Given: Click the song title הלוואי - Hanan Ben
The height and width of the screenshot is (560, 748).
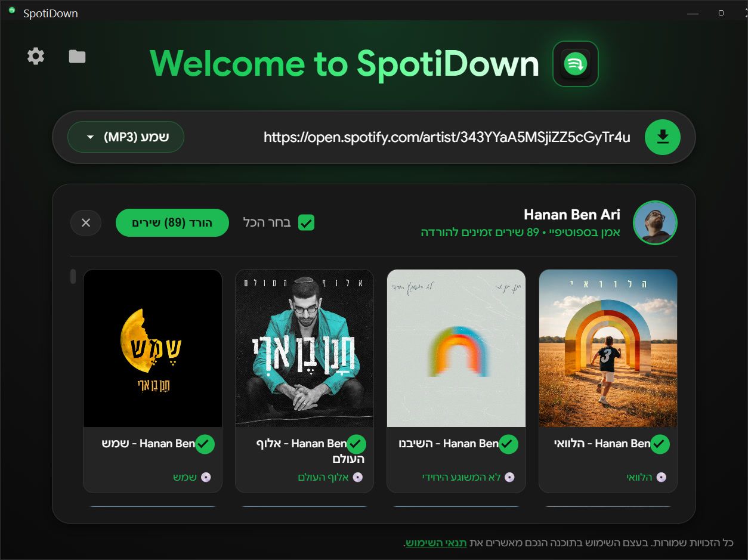Looking at the screenshot, I should coord(603,444).
